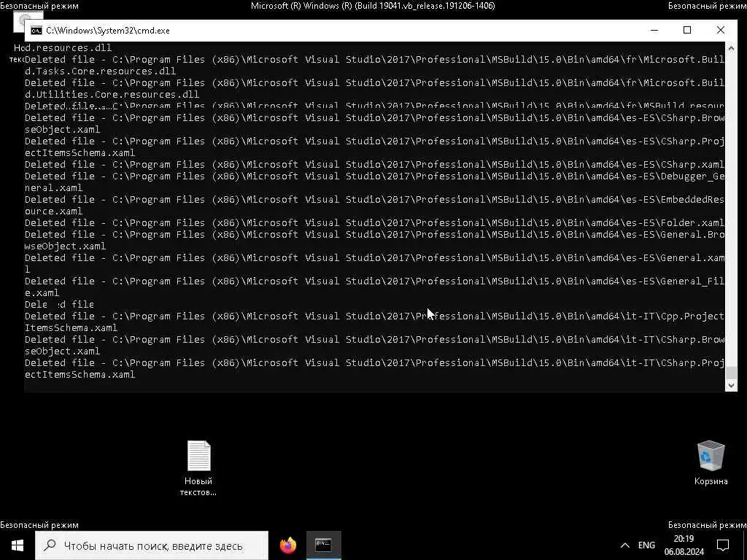Viewport: 747px width, 560px height.
Task: Click the console vertical scrollbar thumb
Action: [x=731, y=373]
